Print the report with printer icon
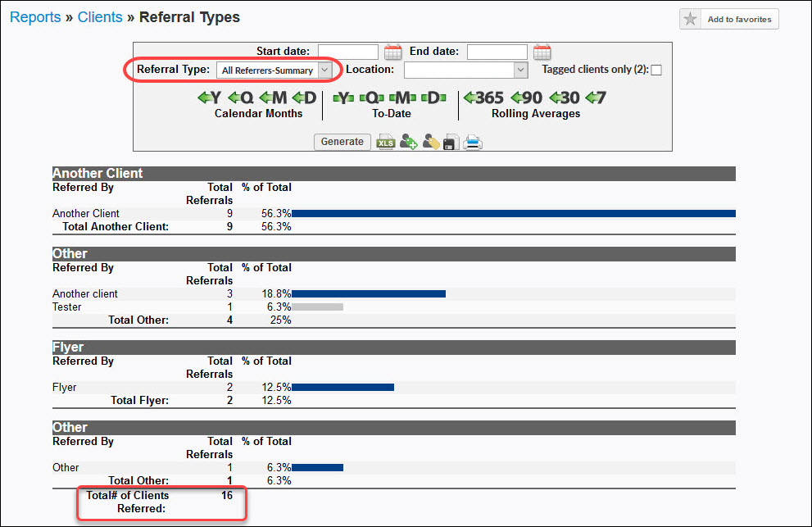Screen dimensions: 812x527 click(472, 142)
